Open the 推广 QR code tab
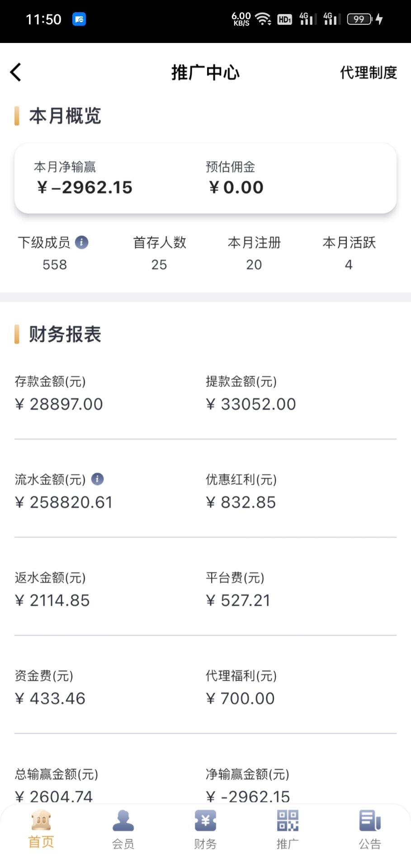411x868 pixels. click(288, 821)
